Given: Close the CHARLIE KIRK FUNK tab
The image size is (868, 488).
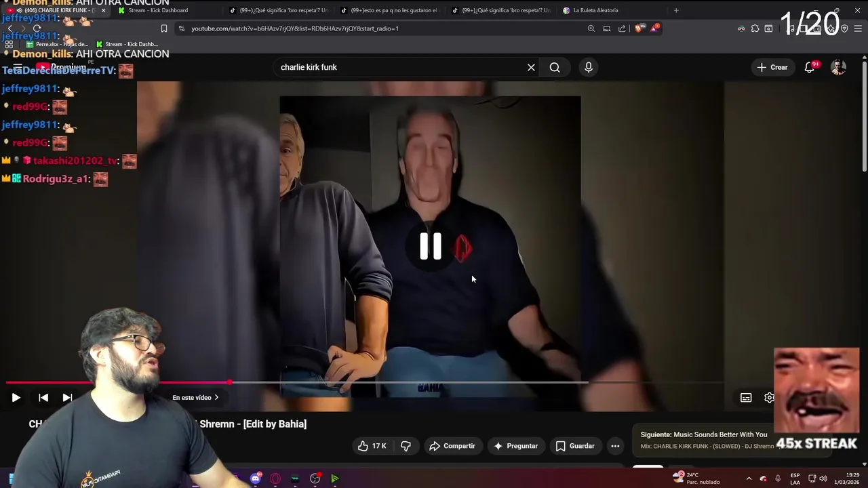Looking at the screenshot, I should click(x=103, y=10).
